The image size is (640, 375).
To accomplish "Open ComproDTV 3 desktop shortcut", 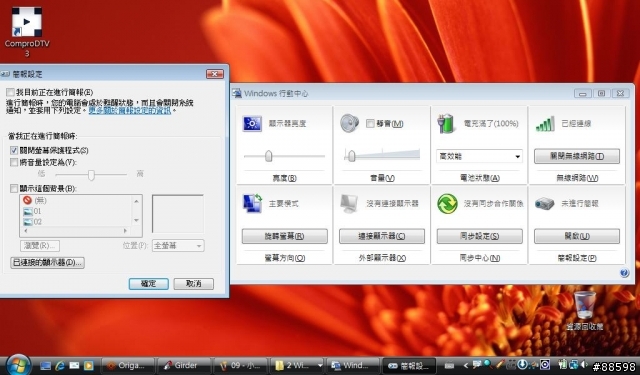I will 27,32.
